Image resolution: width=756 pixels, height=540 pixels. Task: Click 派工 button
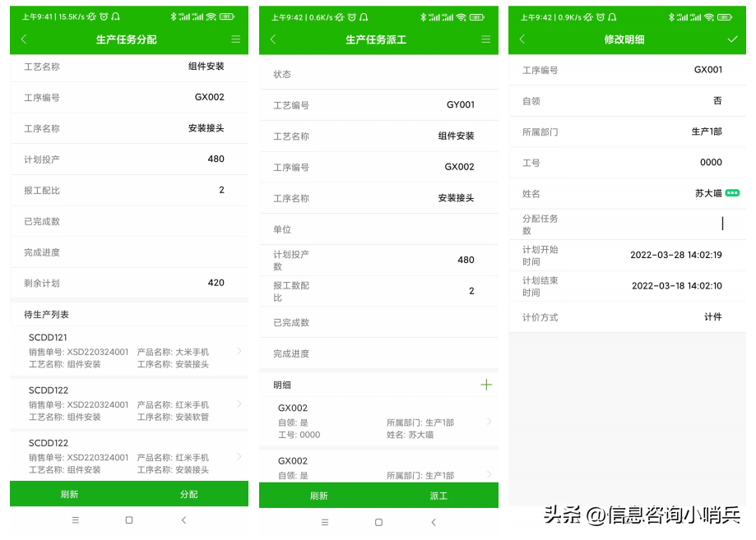click(438, 496)
